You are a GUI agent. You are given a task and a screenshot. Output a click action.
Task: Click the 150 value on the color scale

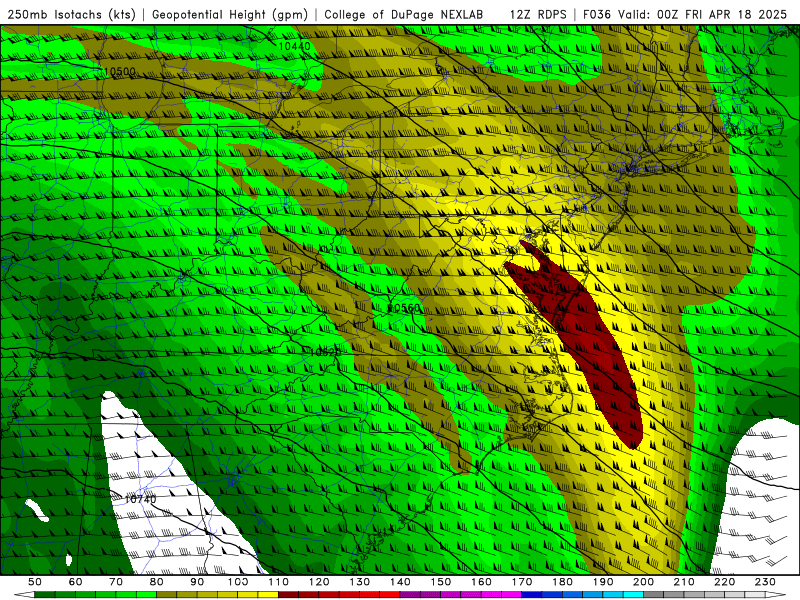(441, 582)
